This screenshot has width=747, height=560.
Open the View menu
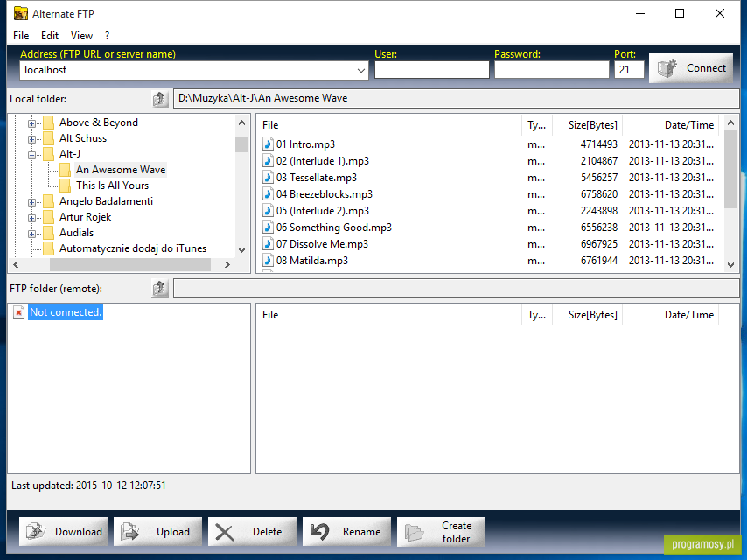(x=81, y=36)
